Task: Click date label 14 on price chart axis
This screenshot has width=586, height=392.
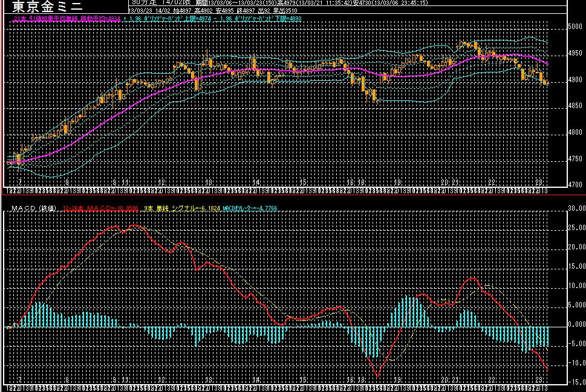Action: [256, 182]
